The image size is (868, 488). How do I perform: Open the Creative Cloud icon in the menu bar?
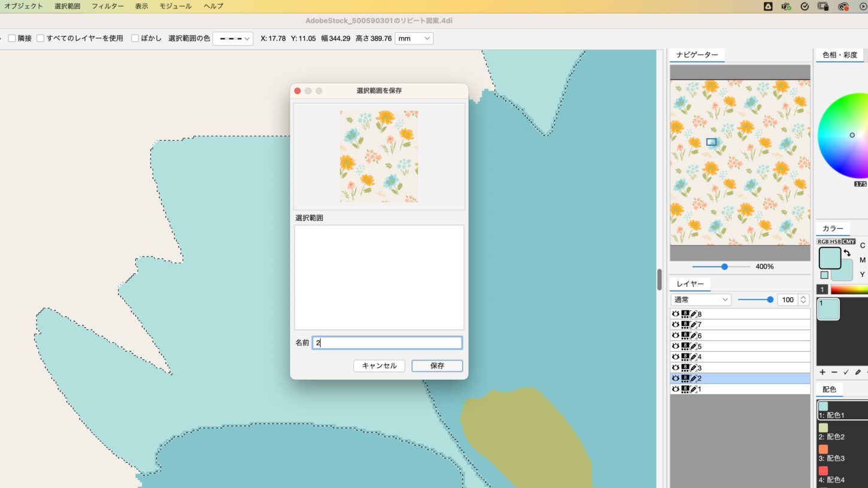pos(843,7)
